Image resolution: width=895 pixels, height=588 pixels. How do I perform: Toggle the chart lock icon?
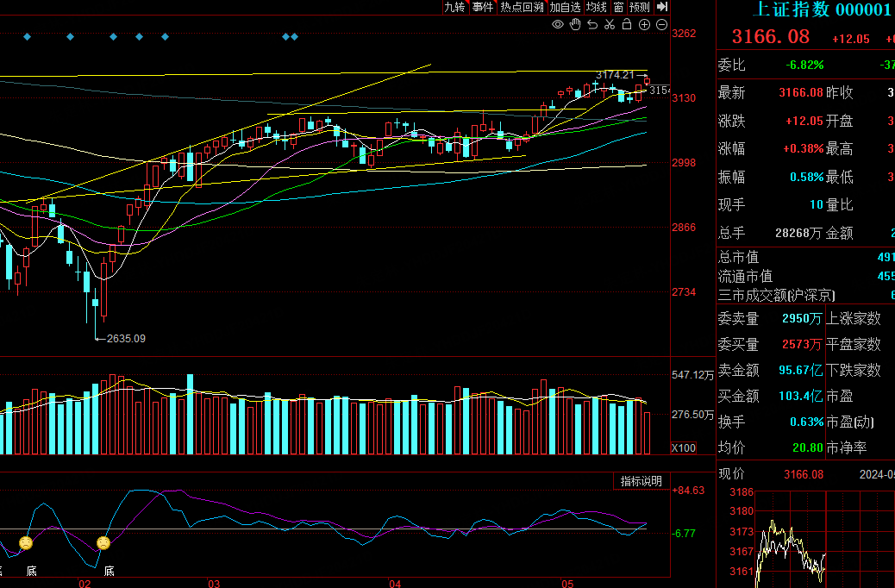(x=627, y=25)
